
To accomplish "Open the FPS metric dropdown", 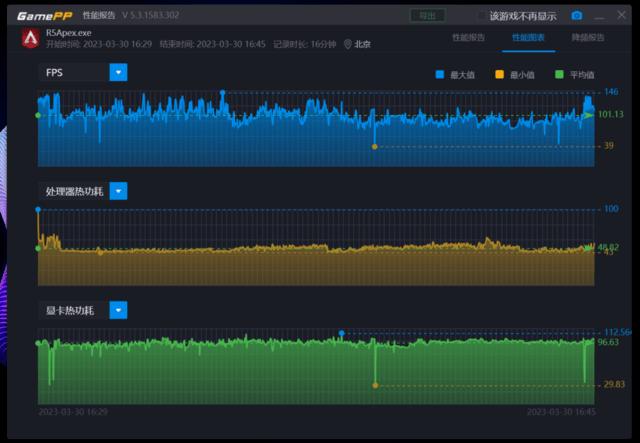I will (118, 72).
